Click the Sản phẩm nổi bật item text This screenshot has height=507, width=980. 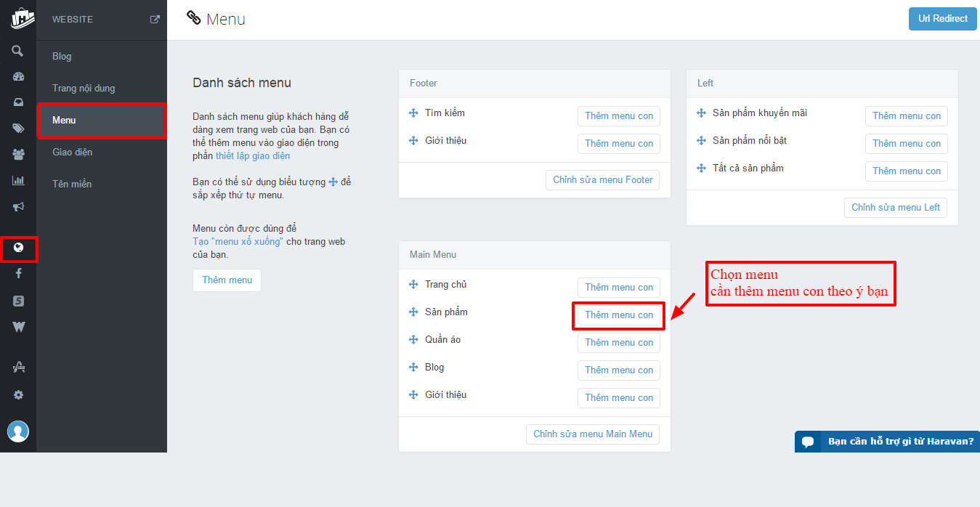(750, 141)
